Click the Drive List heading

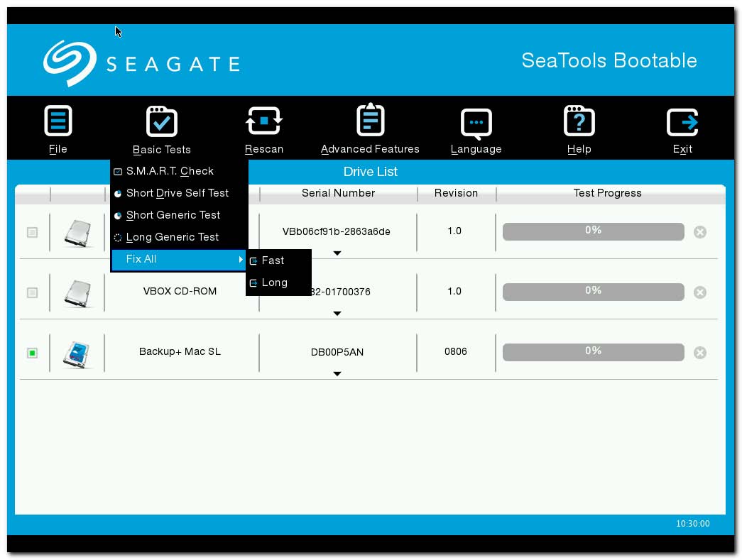click(x=371, y=172)
